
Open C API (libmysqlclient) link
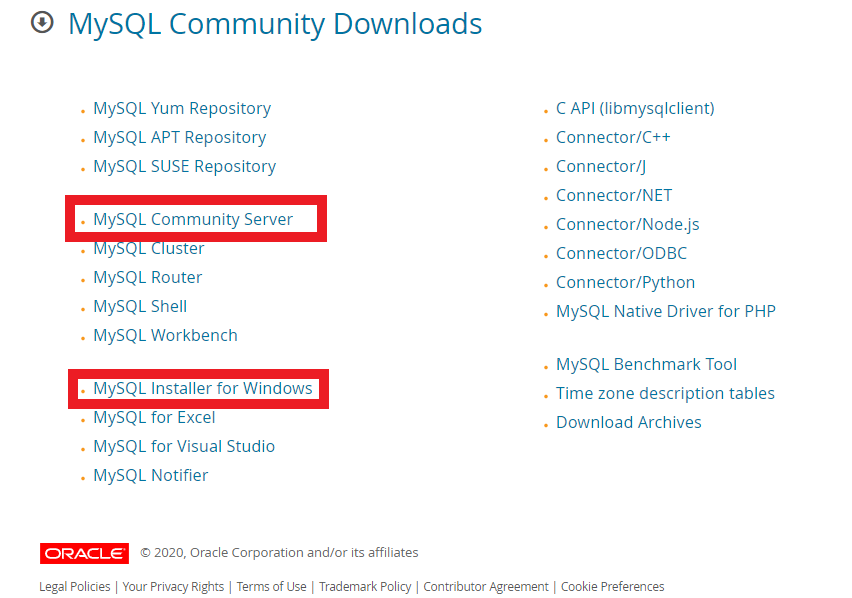coord(635,108)
